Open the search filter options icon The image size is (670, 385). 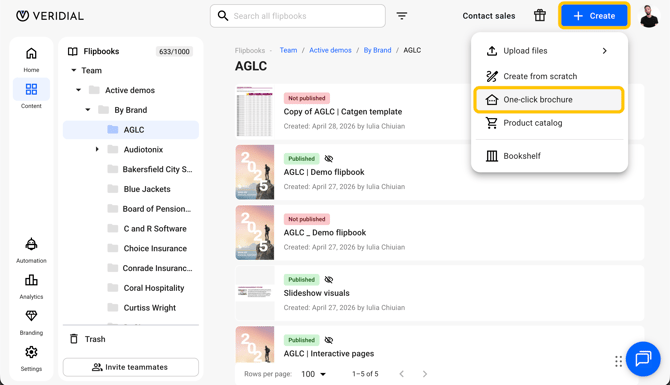click(x=402, y=16)
